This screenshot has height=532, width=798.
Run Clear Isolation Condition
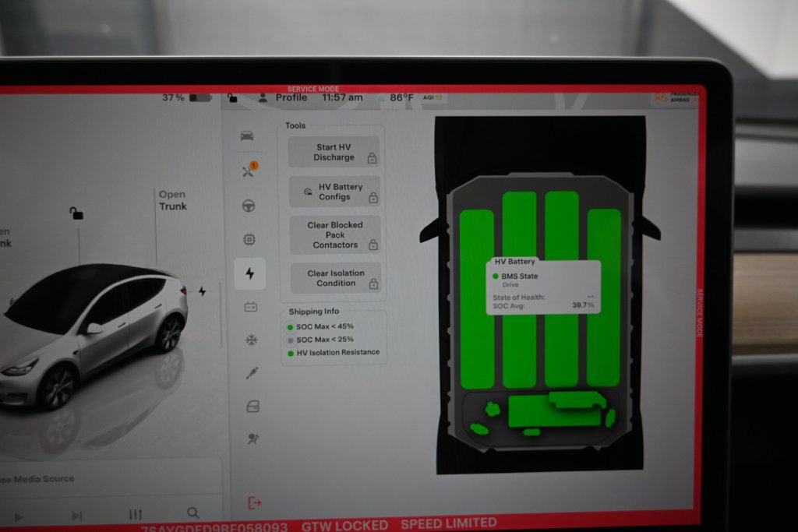tap(335, 278)
